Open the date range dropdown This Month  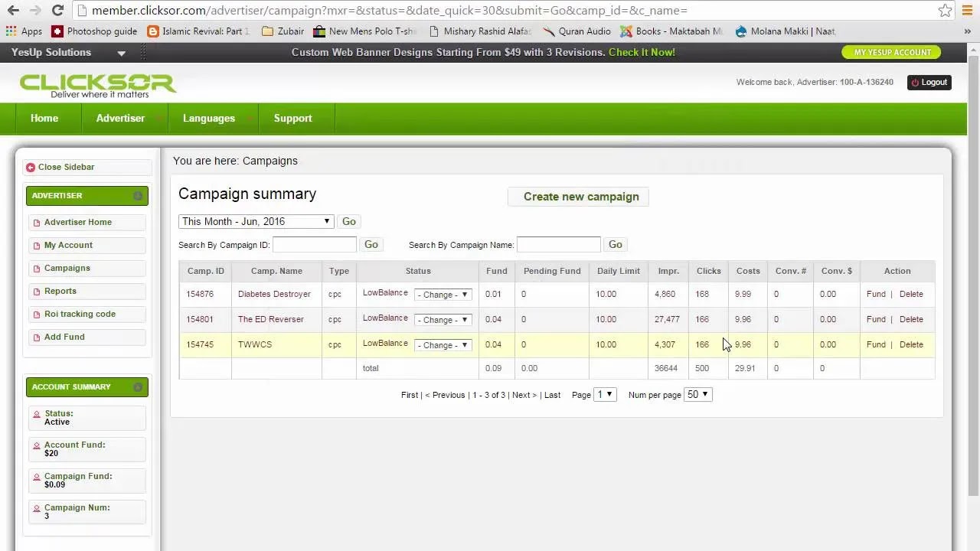click(x=256, y=221)
